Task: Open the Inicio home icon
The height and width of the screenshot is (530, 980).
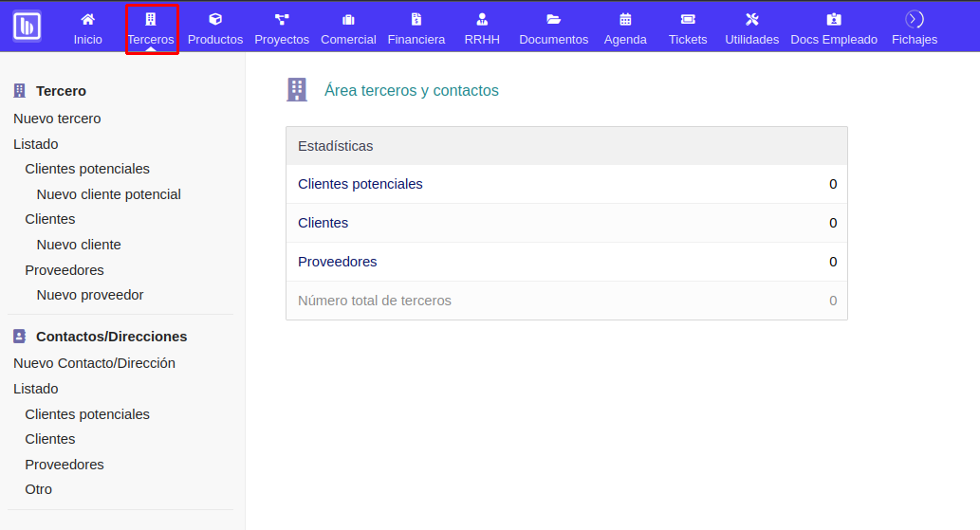Action: [x=88, y=19]
